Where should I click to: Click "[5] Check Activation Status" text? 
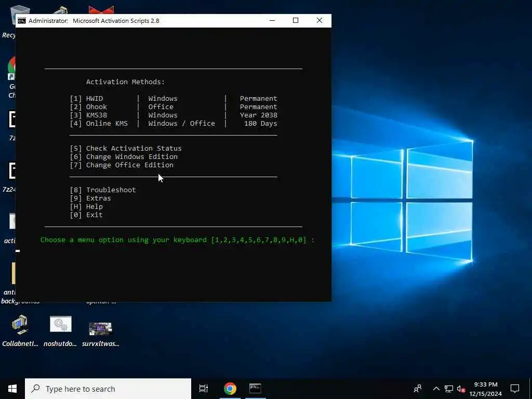coord(126,148)
